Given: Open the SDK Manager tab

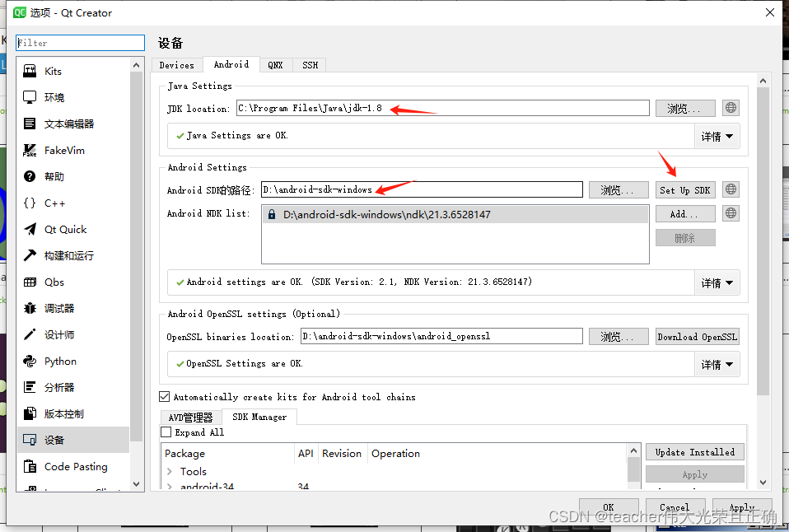Looking at the screenshot, I should (259, 417).
